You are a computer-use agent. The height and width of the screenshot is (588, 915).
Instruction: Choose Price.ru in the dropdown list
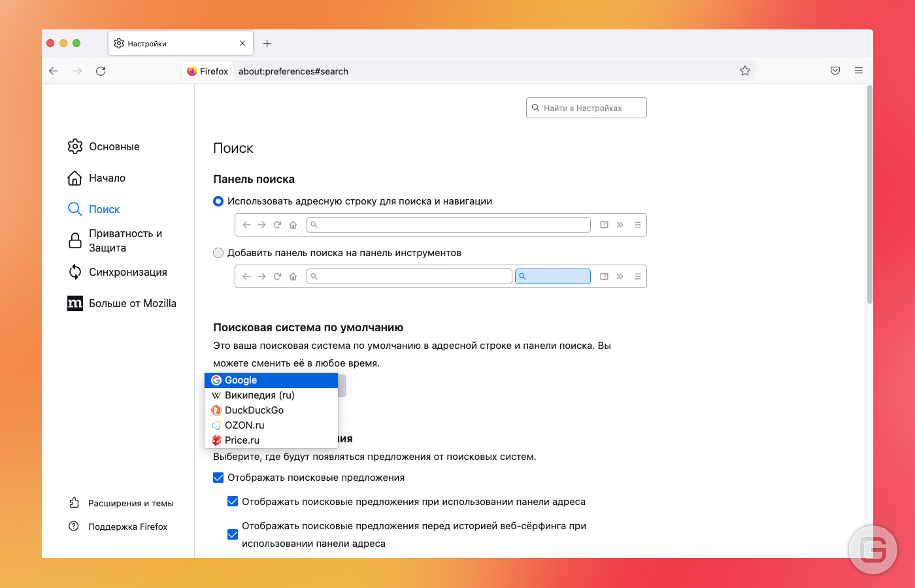[x=271, y=440]
